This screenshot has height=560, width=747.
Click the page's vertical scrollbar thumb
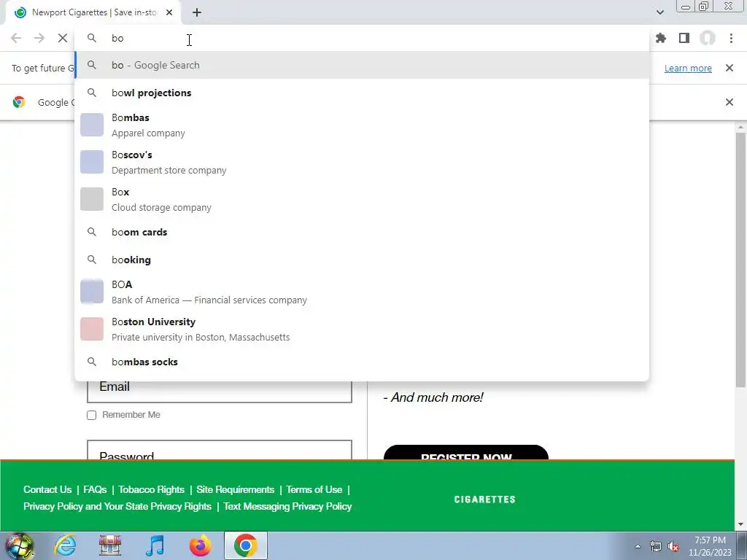pos(740,260)
